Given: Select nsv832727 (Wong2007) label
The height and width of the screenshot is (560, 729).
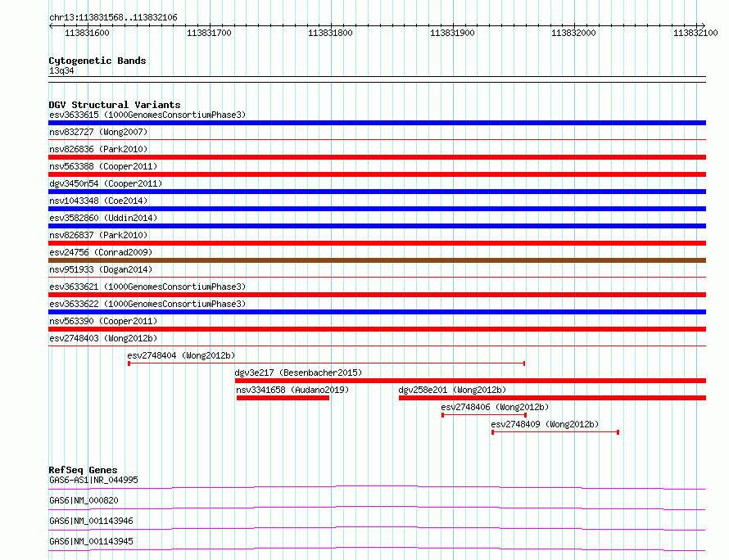Looking at the screenshot, I should click(98, 132).
